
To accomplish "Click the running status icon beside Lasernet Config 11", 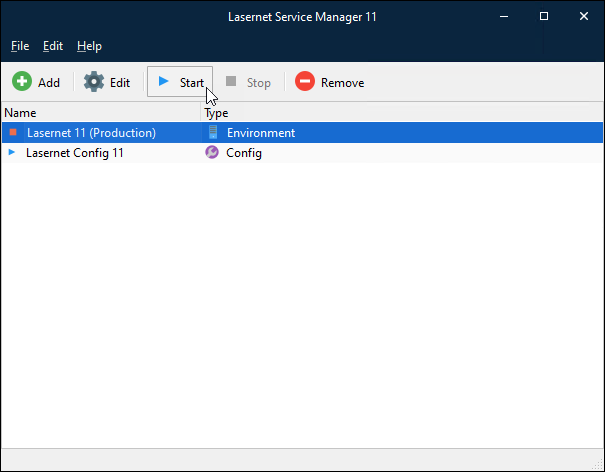I will [12, 152].
